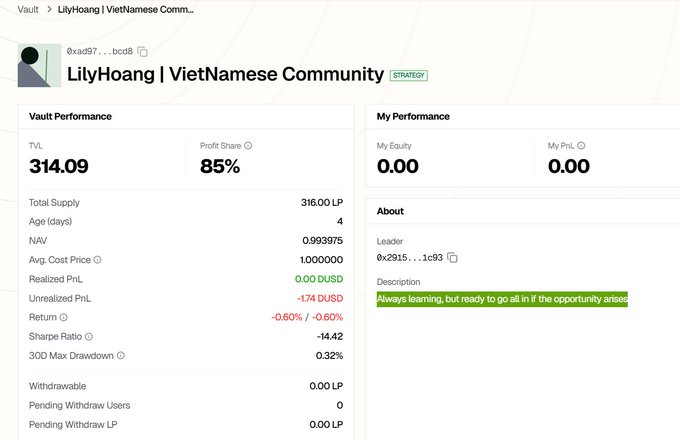Click the My Performance heading
The height and width of the screenshot is (440, 680).
(x=413, y=116)
